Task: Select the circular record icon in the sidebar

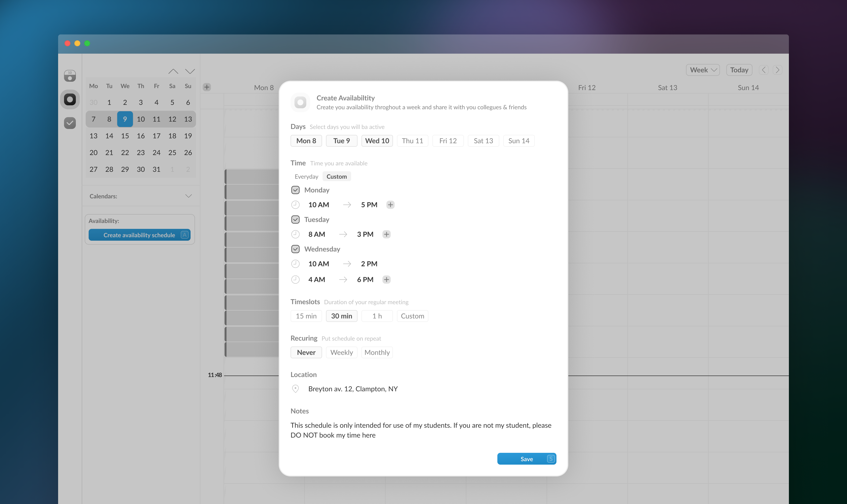Action: point(70,99)
